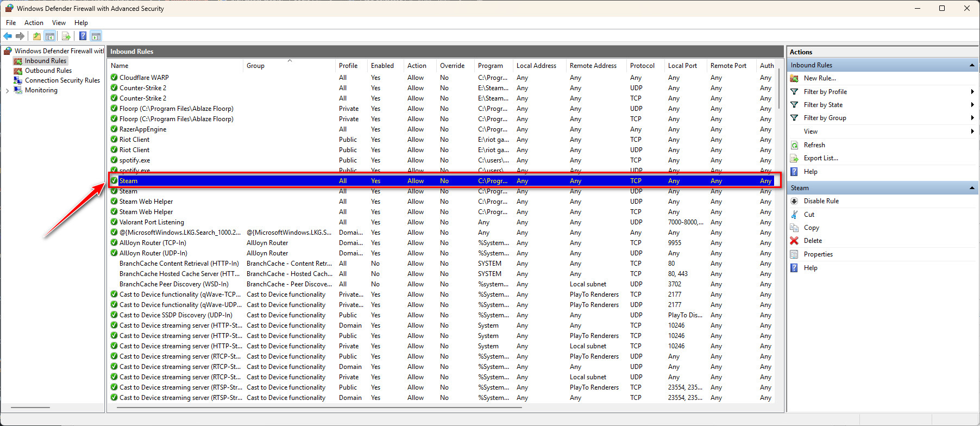Cut the selected Steam rule
This screenshot has width=980, height=426.
click(809, 215)
